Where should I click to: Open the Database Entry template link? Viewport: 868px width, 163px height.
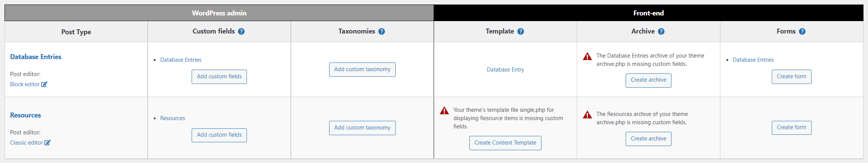point(505,70)
